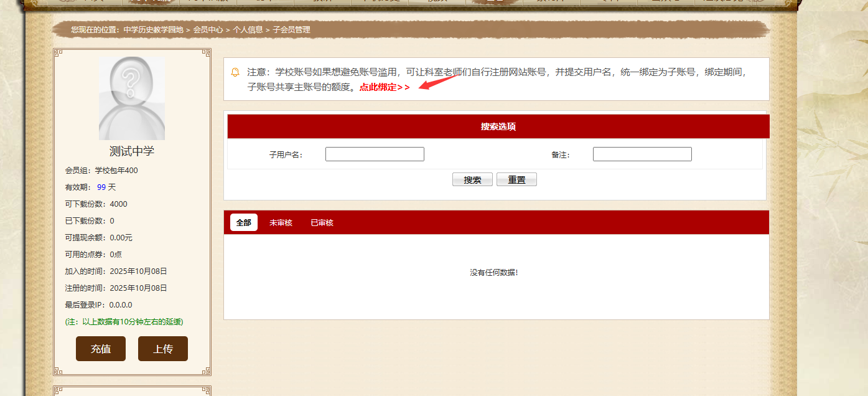This screenshot has width=868, height=396.
Task: Click the 测试中学 account name
Action: point(132,151)
